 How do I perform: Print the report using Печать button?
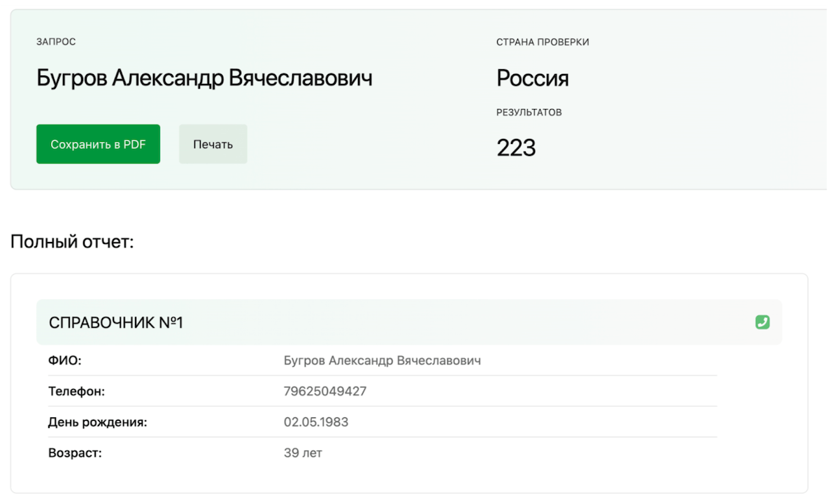click(213, 144)
